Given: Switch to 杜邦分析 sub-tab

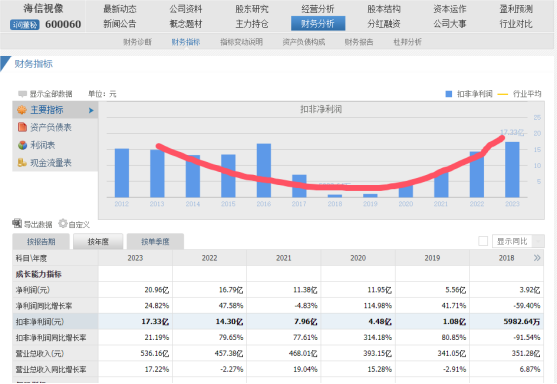Looking at the screenshot, I should pyautogui.click(x=407, y=42).
